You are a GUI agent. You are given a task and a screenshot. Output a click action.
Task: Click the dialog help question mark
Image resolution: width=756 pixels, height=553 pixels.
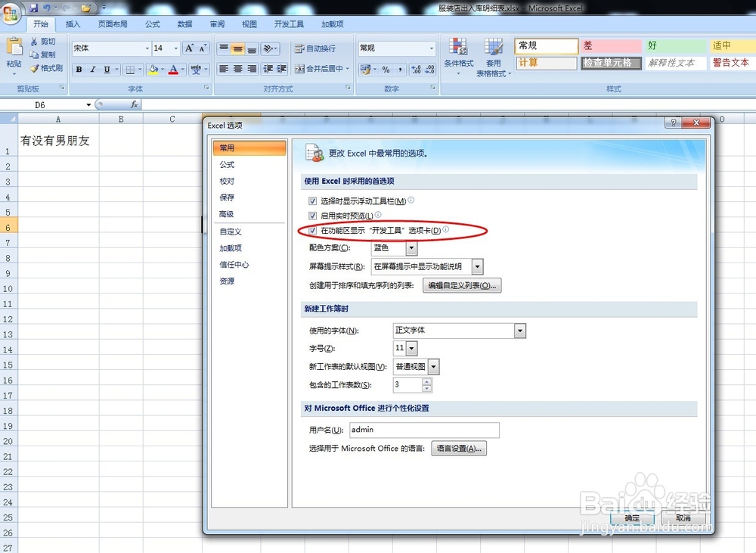674,123
